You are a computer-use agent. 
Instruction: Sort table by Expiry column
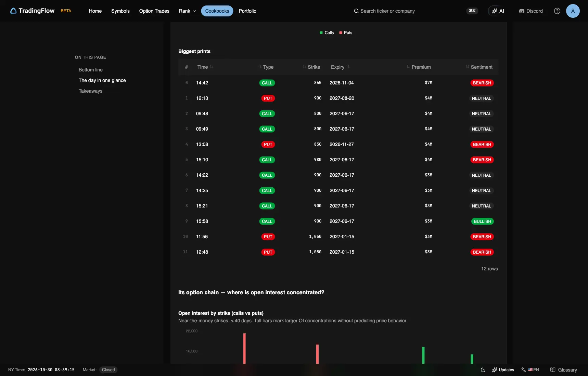tap(340, 67)
